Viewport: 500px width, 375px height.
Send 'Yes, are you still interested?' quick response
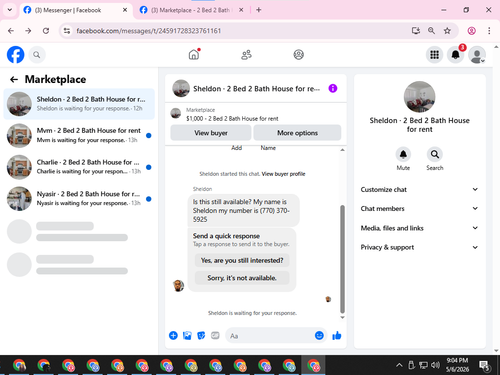point(242,260)
